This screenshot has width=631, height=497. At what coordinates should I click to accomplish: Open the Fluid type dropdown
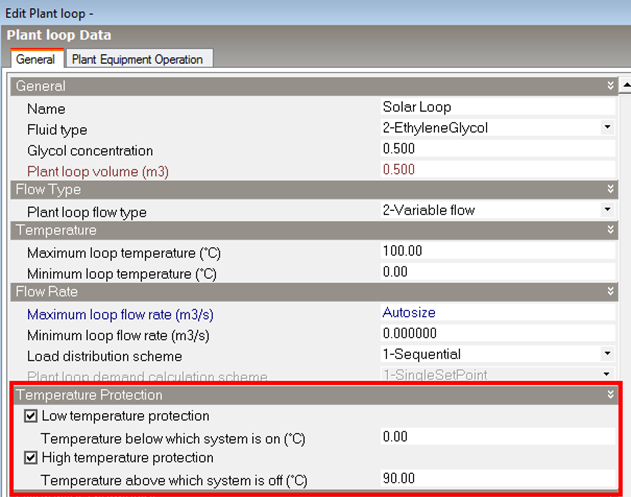[x=606, y=128]
